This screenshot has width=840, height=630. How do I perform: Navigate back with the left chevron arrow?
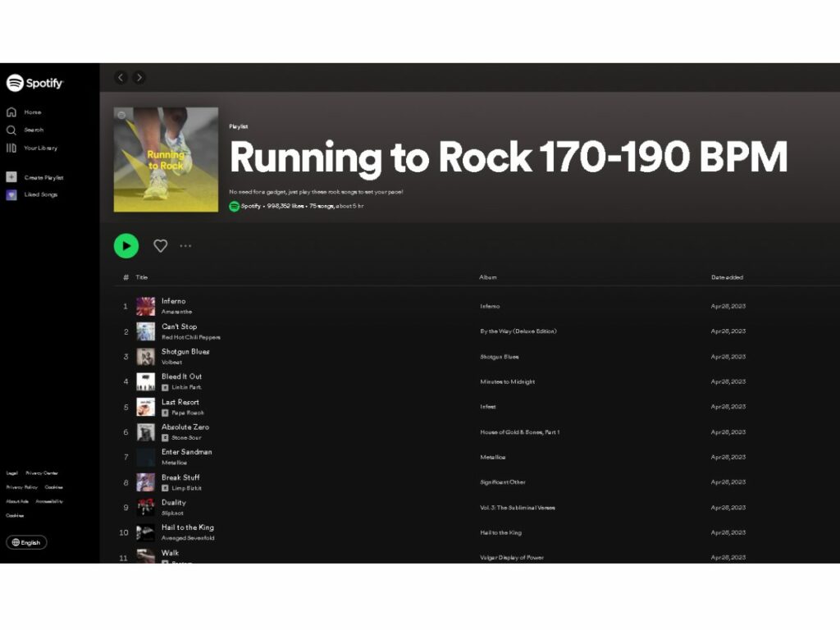point(121,76)
